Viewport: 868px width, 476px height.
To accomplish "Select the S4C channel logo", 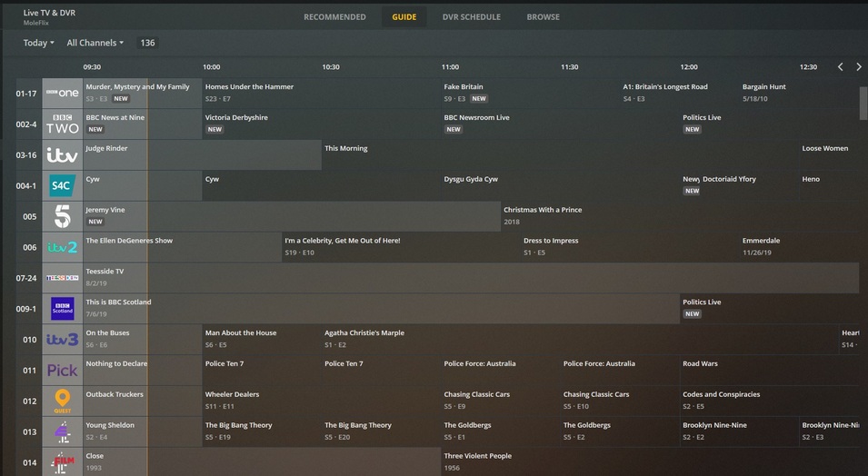I will click(x=63, y=186).
